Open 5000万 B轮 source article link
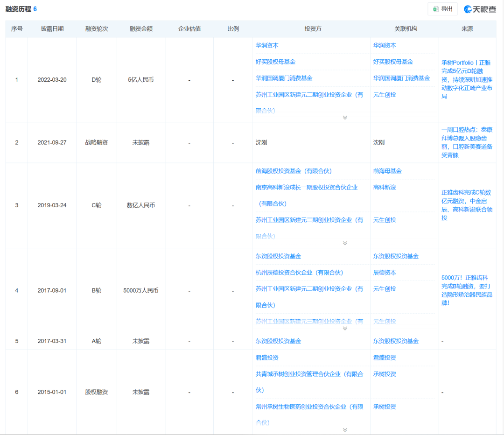Screen dimensions: 504x435 [467, 283]
